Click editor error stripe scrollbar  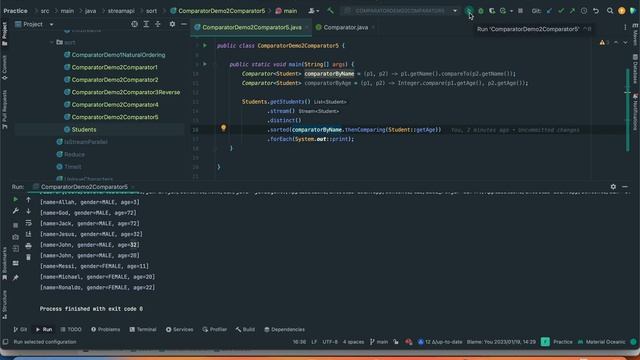tap(628, 110)
